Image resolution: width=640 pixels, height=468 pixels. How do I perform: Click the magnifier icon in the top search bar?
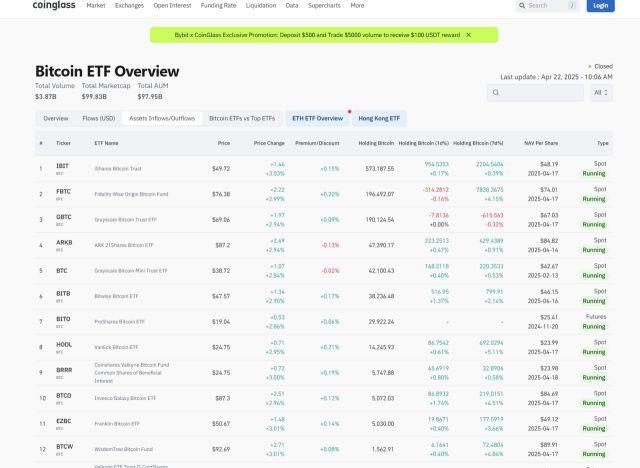pos(522,5)
